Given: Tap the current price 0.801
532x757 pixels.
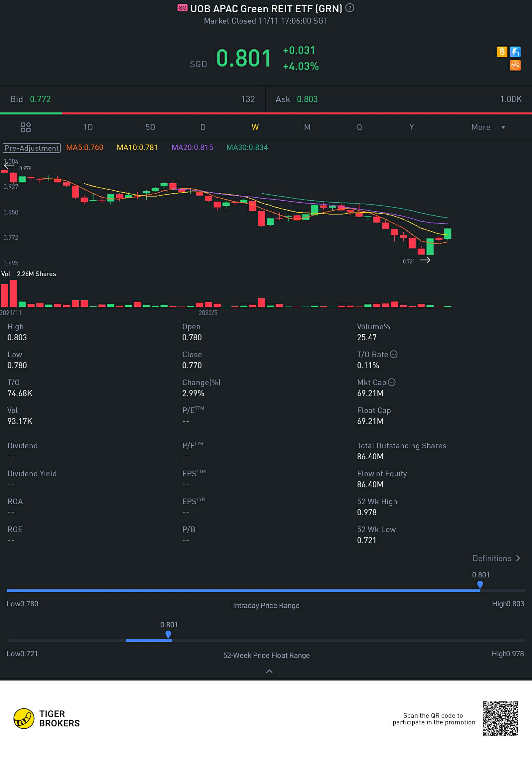Looking at the screenshot, I should [243, 58].
